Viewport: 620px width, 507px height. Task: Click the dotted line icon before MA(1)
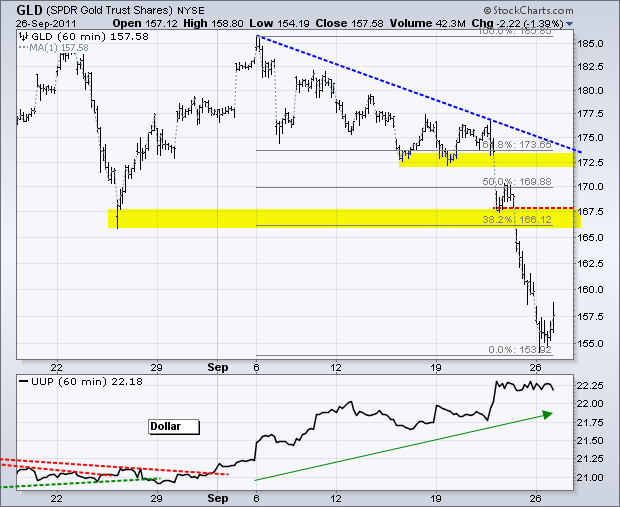[x=24, y=48]
